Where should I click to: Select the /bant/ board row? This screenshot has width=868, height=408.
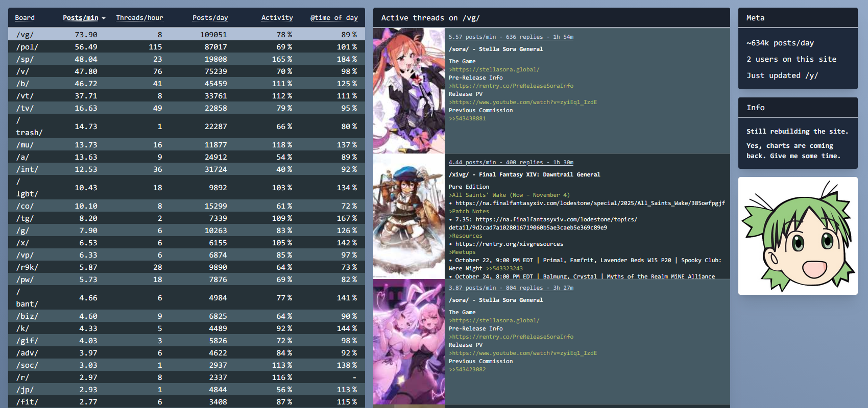click(x=186, y=298)
